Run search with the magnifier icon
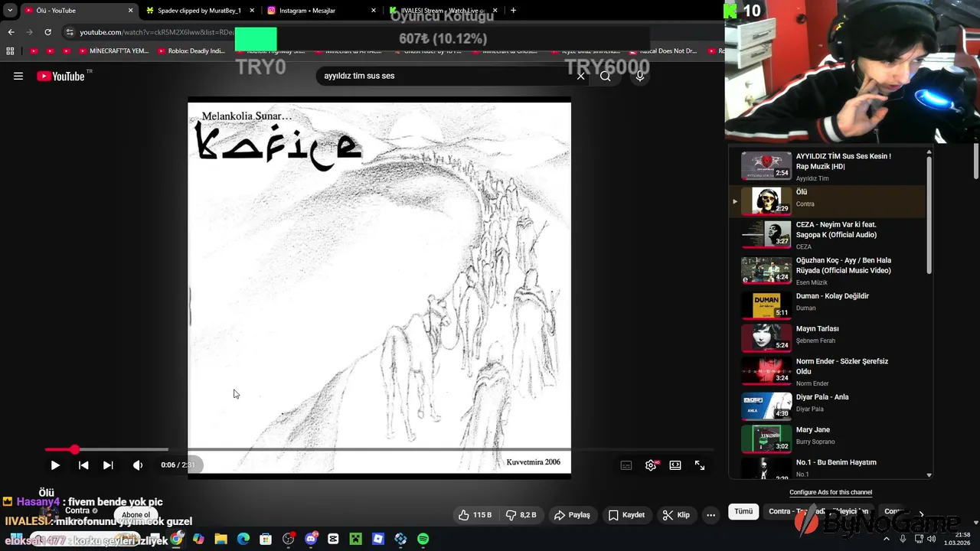This screenshot has width=980, height=551. pyautogui.click(x=606, y=76)
